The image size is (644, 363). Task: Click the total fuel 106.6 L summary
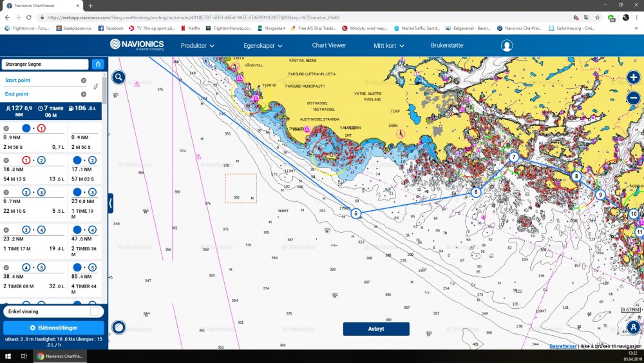[82, 108]
